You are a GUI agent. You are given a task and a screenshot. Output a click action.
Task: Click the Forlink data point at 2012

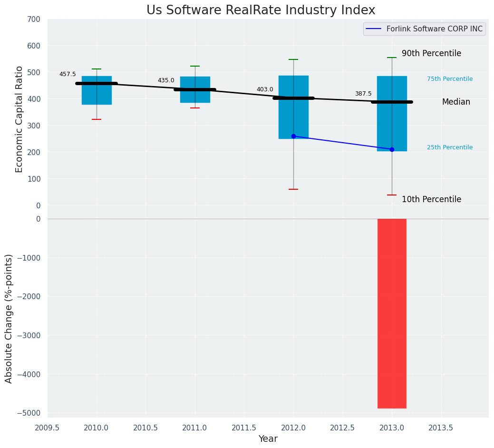(294, 136)
